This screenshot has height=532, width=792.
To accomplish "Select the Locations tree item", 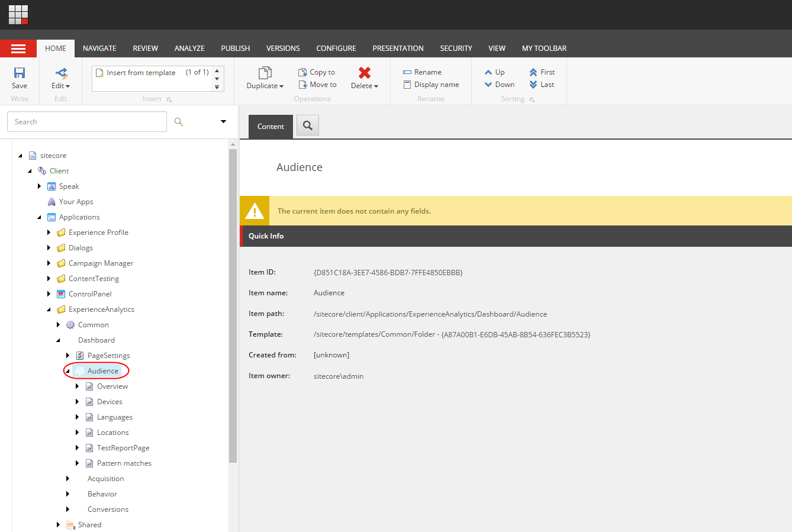I will coord(113,433).
